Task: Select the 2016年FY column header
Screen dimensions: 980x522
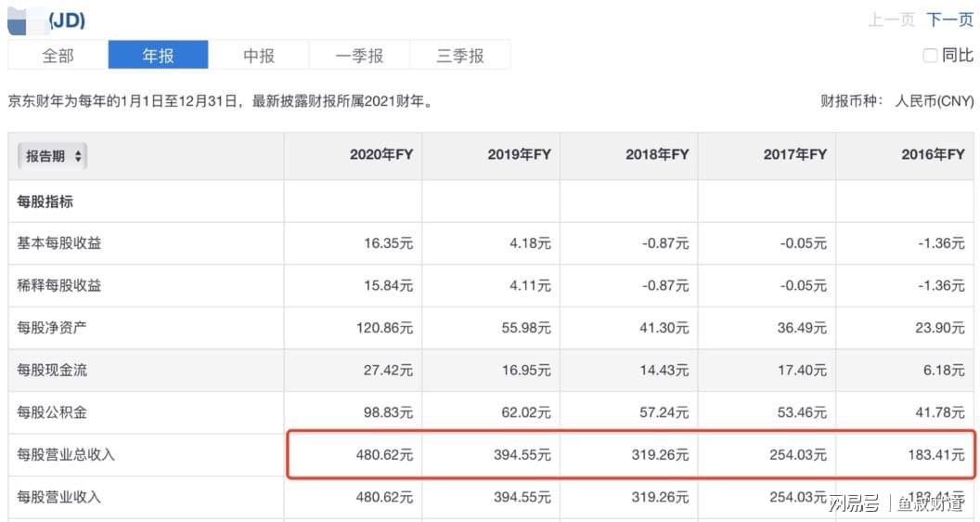Action: [933, 154]
